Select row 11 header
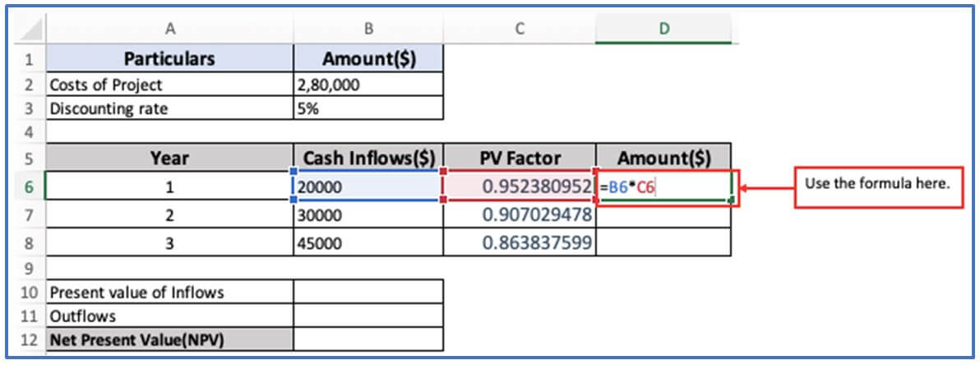 (x=30, y=316)
